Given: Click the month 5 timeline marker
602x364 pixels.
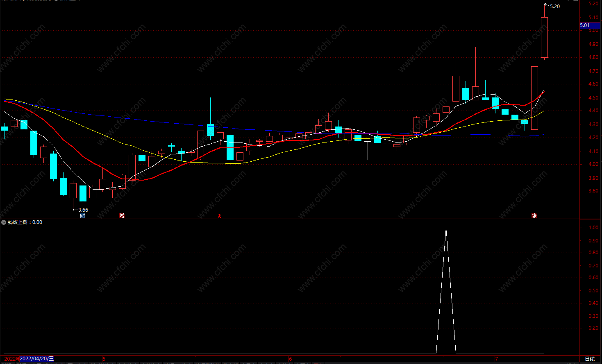Looking at the screenshot, I should pyautogui.click(x=104, y=359).
